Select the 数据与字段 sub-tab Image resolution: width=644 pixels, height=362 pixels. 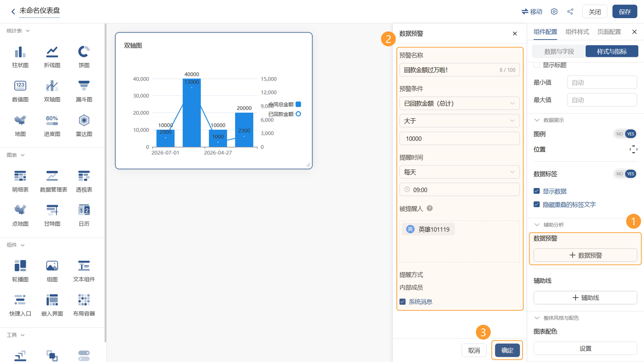point(559,51)
